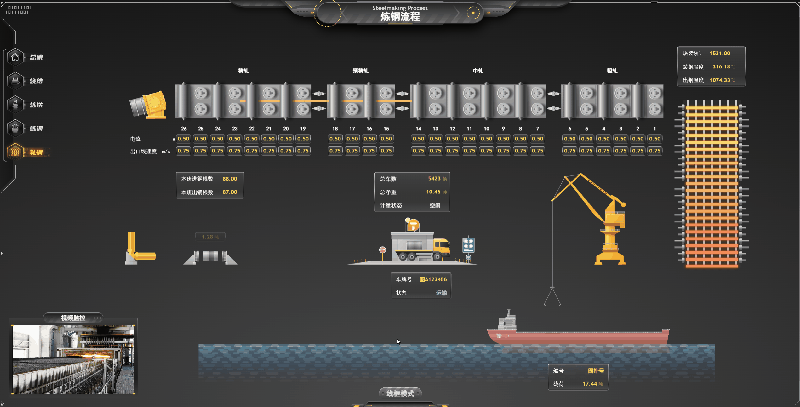
Task: Click the 5423 total vehicles value
Action: tap(434, 179)
